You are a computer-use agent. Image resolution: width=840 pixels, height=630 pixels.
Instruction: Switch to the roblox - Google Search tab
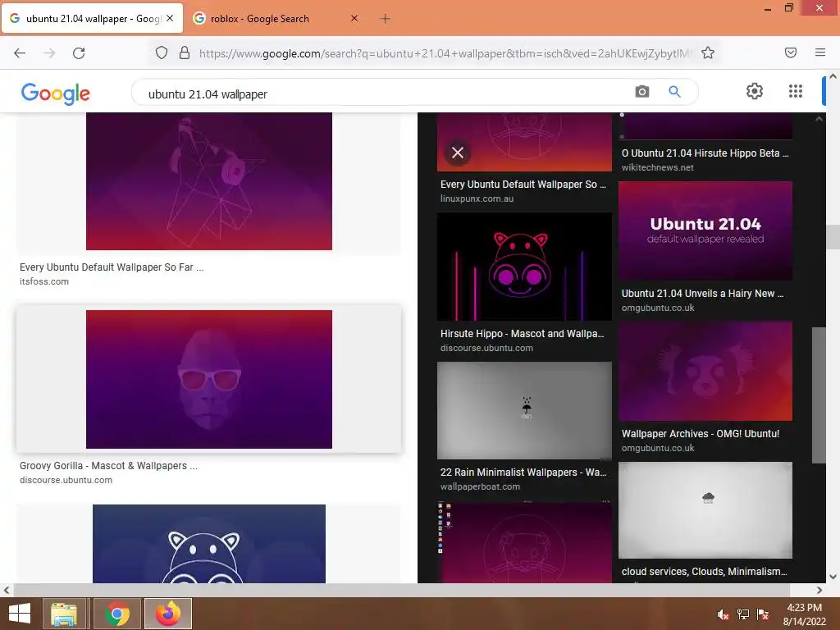click(x=276, y=19)
